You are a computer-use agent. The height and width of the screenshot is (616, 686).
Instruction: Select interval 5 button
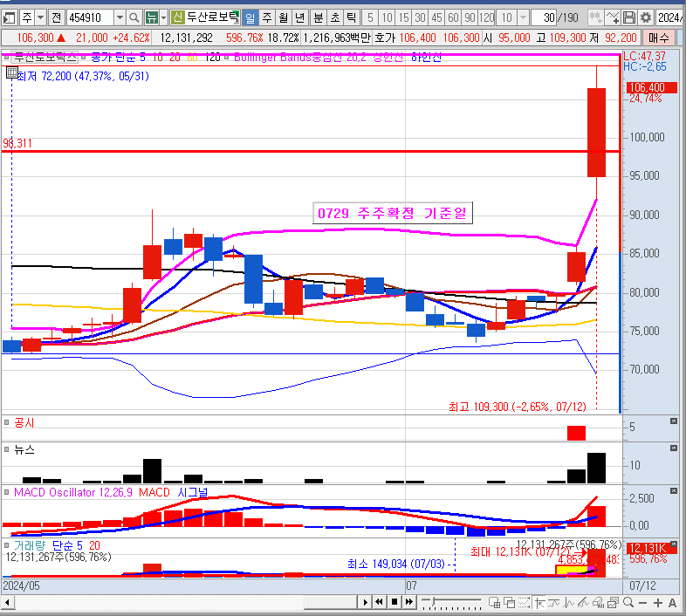(370, 18)
